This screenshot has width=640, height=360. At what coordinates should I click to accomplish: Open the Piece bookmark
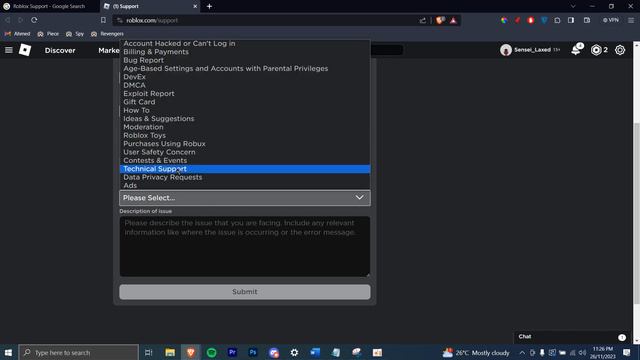pyautogui.click(x=48, y=34)
